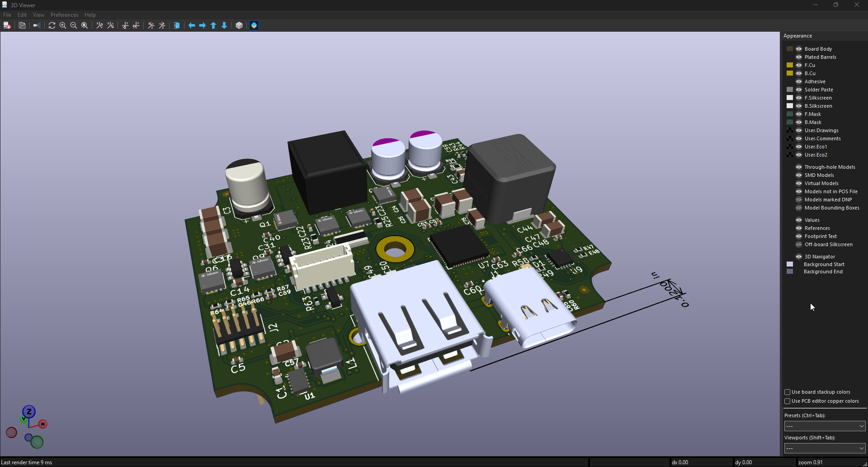Click the Zoom in magnifier icon
The height and width of the screenshot is (467, 868).
click(x=63, y=25)
